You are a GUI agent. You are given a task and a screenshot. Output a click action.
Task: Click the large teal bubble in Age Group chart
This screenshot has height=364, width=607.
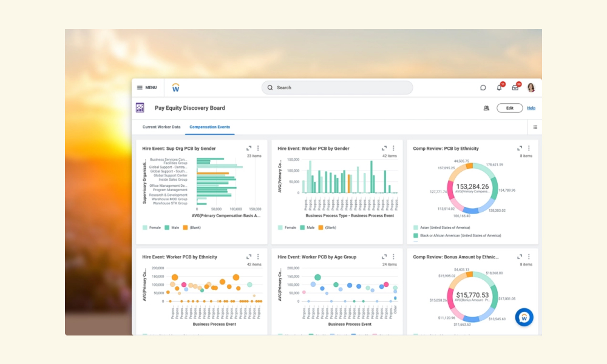317,277
